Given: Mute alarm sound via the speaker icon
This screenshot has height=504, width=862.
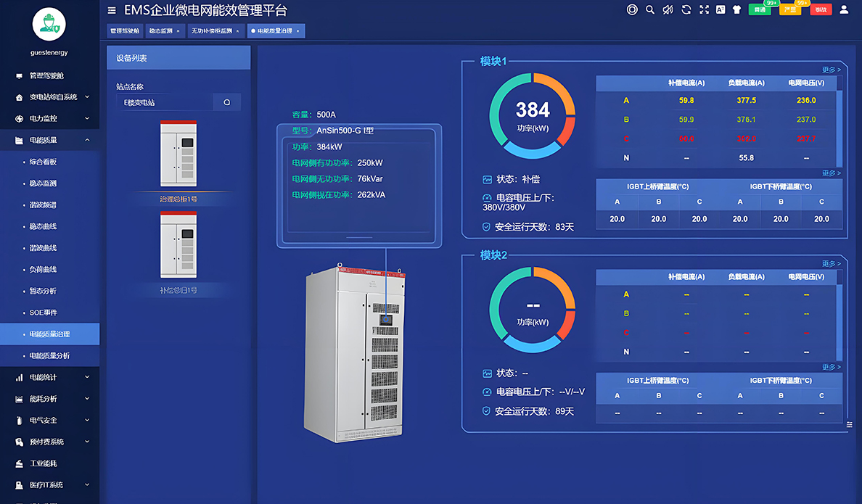Looking at the screenshot, I should (x=668, y=9).
